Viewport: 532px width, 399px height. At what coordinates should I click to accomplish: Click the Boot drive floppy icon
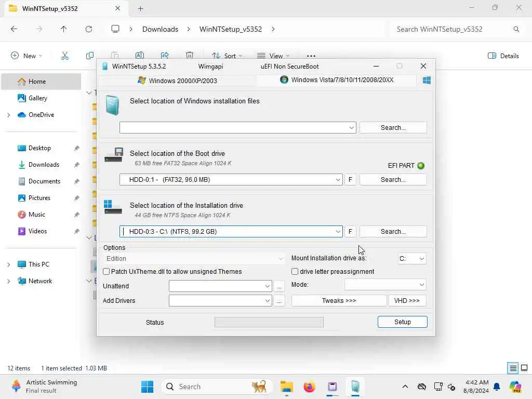[114, 155]
